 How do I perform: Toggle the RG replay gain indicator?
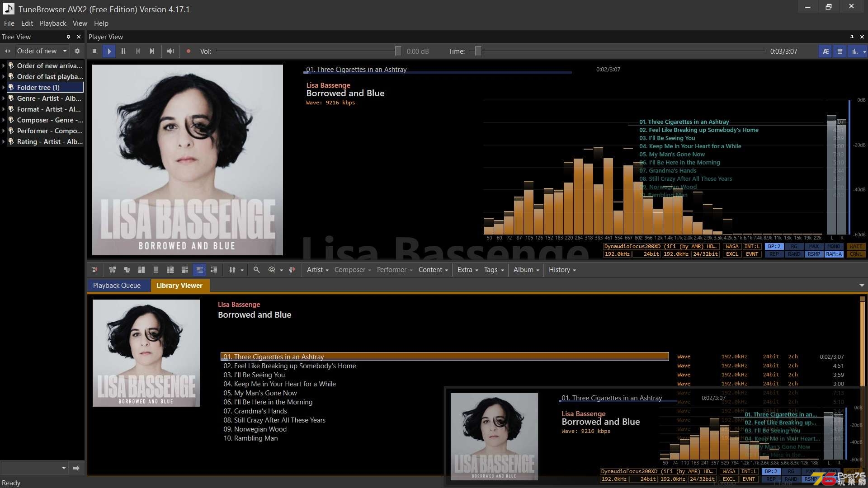pos(794,246)
